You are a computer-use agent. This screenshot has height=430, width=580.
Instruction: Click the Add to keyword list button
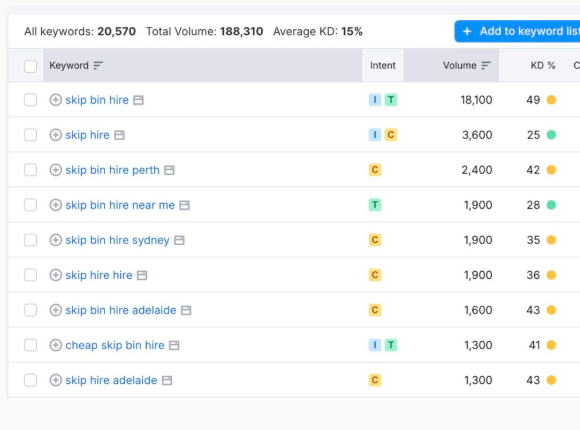point(517,31)
